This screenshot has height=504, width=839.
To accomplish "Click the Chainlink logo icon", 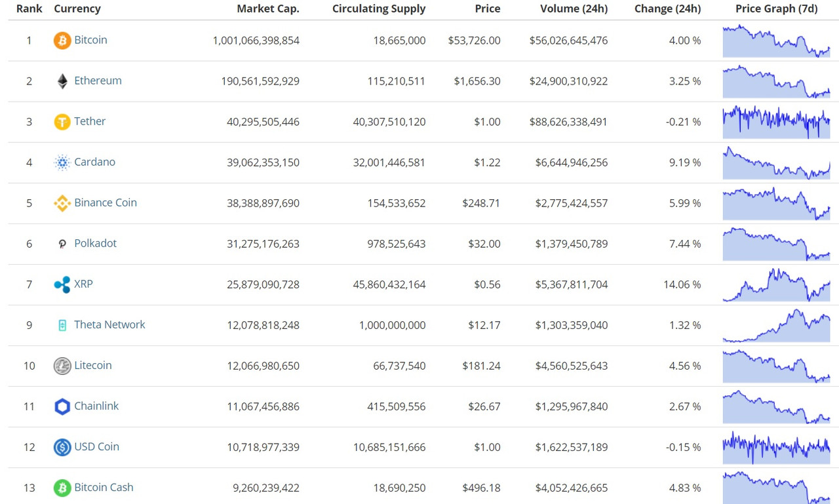I will point(62,406).
